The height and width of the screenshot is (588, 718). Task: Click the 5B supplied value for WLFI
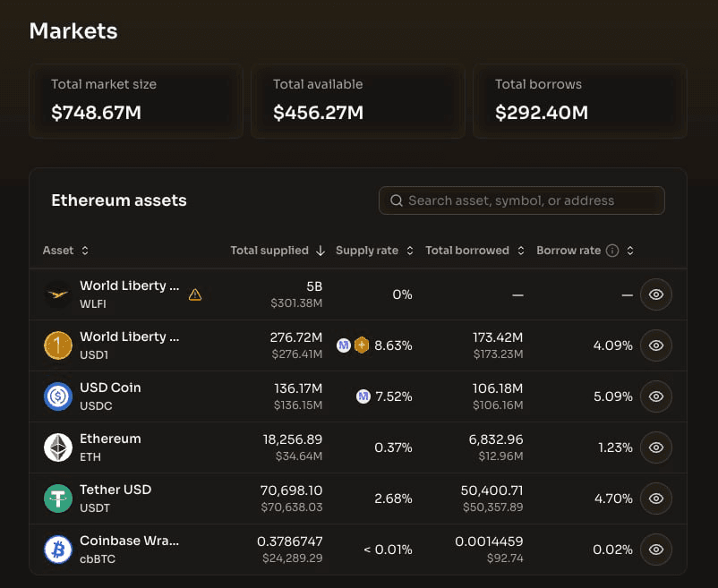pyautogui.click(x=314, y=286)
